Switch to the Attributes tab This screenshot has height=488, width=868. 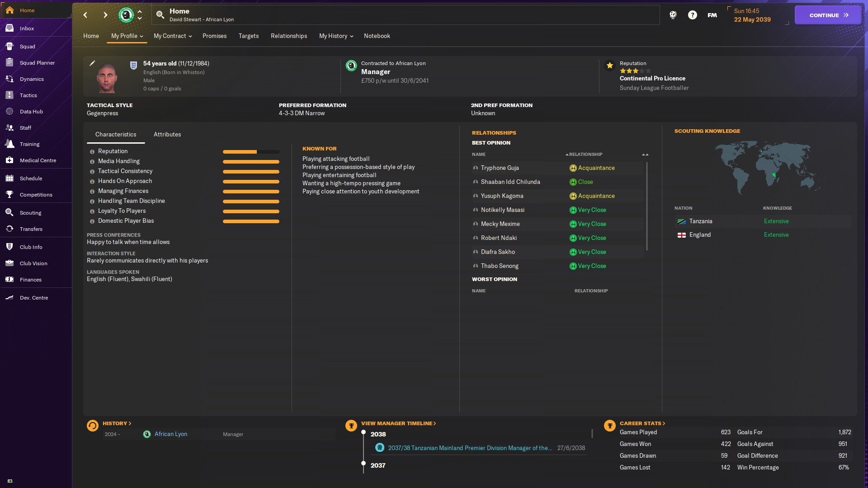click(167, 135)
